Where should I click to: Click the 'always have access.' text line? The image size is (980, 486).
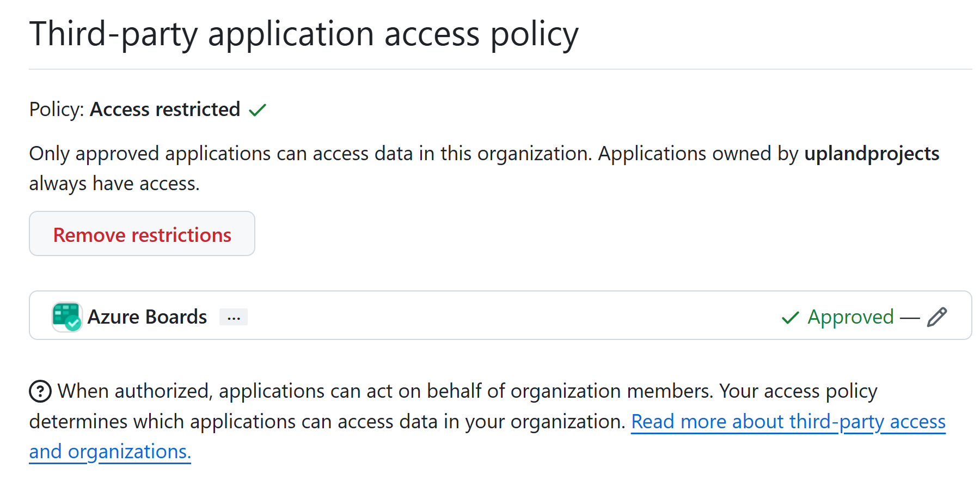click(x=114, y=184)
